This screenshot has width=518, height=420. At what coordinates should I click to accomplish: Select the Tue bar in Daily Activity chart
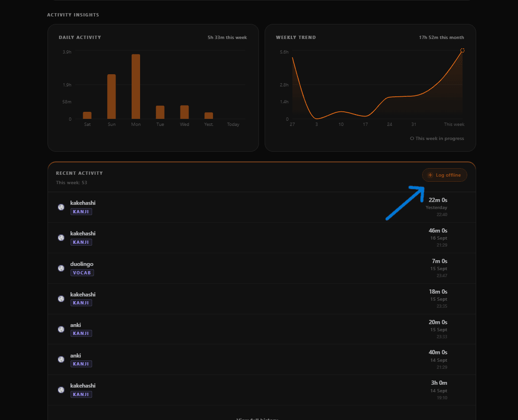(x=160, y=112)
